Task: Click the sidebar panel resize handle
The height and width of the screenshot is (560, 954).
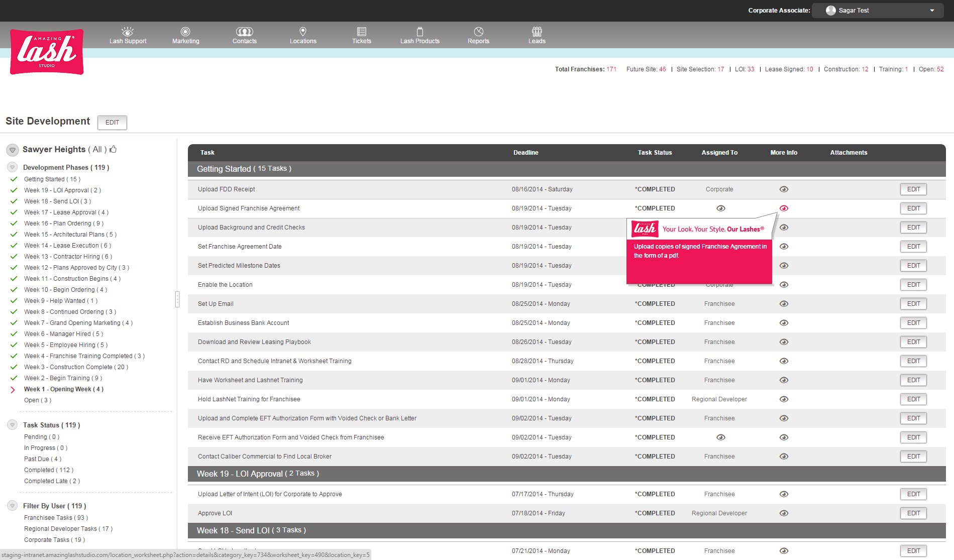Action: point(177,299)
